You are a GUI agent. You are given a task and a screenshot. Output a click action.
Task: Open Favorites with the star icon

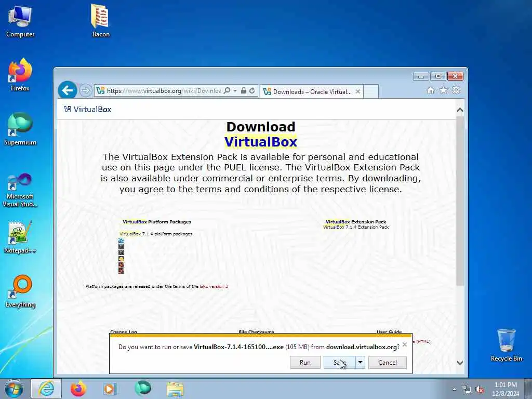click(444, 90)
